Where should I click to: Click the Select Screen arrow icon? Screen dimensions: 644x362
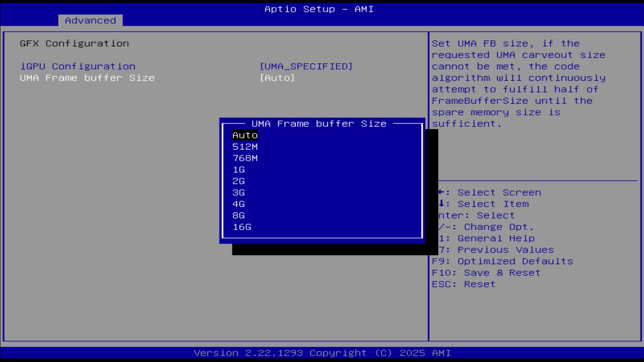point(441,192)
